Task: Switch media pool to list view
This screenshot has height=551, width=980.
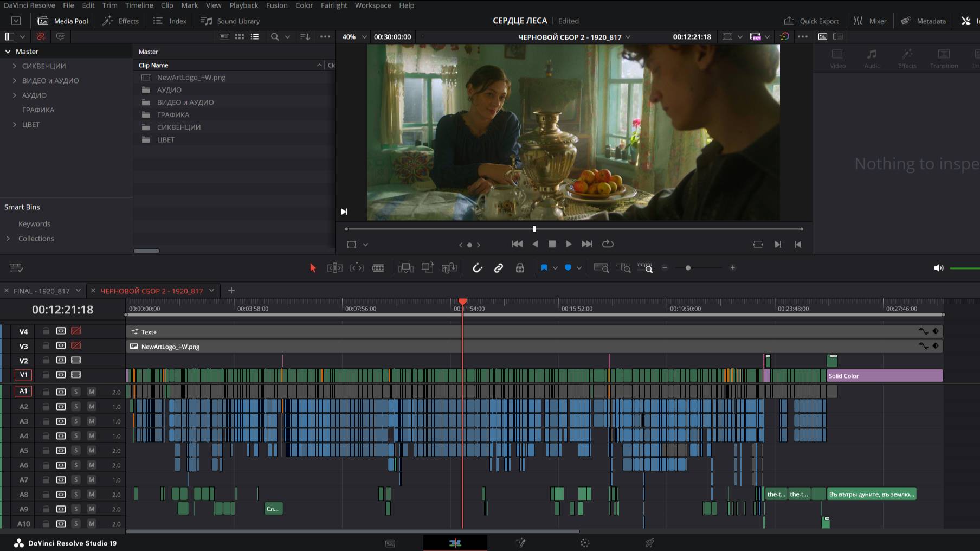Action: coord(255,36)
